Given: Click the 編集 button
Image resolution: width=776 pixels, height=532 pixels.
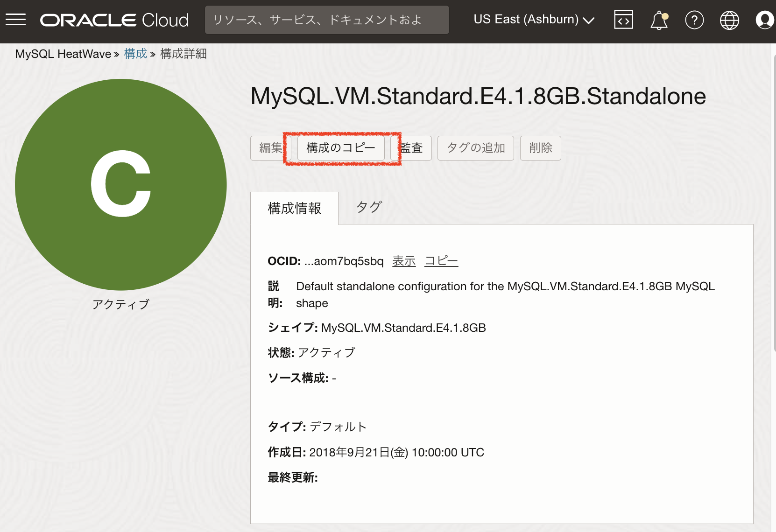Looking at the screenshot, I should 270,148.
